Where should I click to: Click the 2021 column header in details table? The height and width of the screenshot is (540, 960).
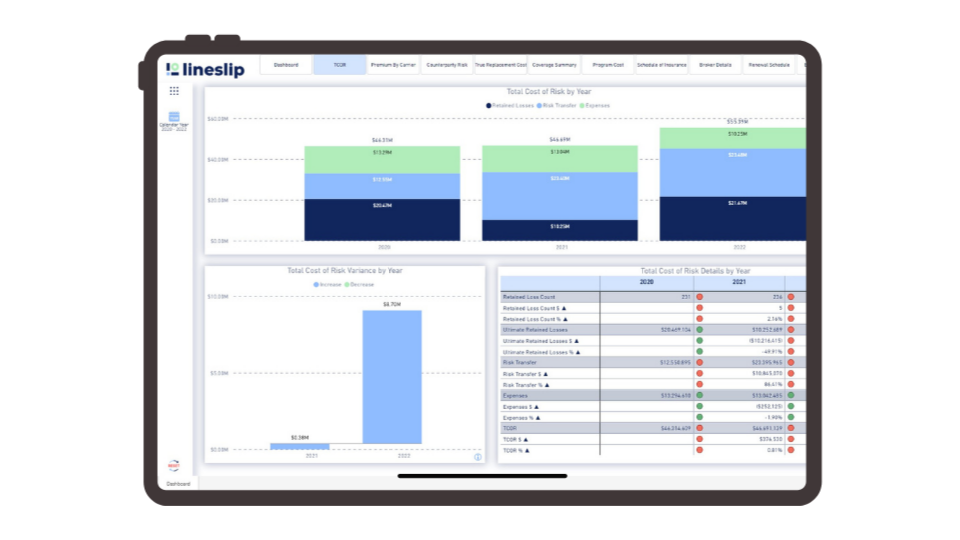tap(739, 282)
